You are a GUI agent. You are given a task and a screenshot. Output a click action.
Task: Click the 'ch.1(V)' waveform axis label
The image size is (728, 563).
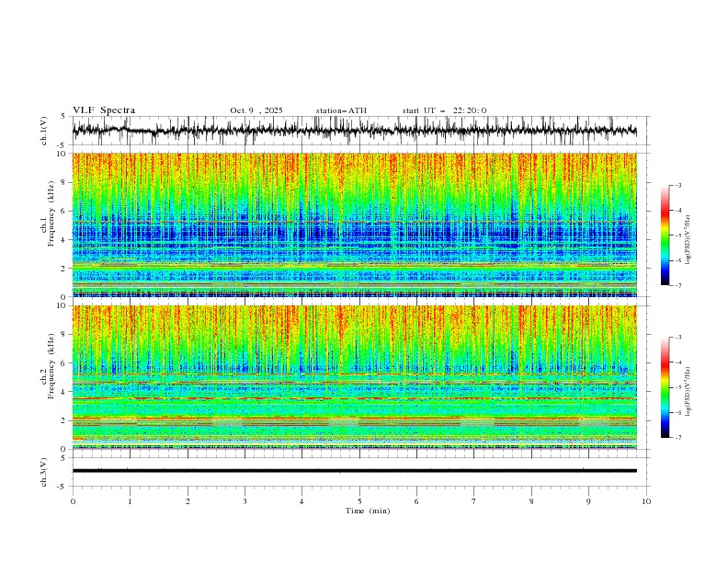coord(44,131)
